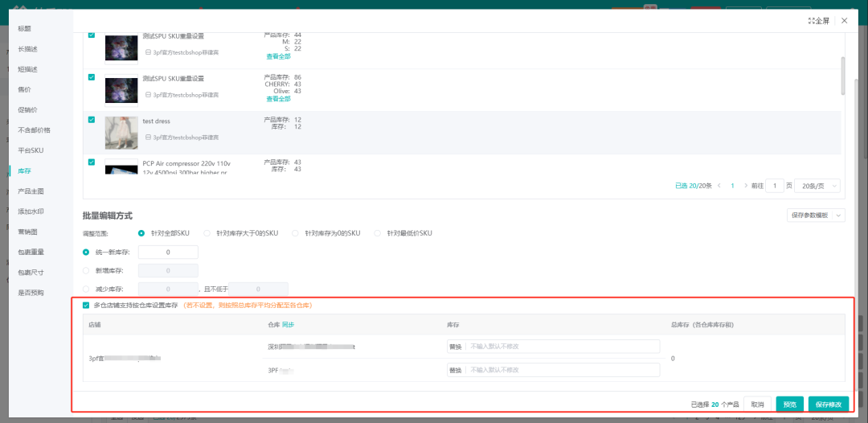
Task: Uncheck the test dress product checkbox
Action: pyautogui.click(x=92, y=120)
